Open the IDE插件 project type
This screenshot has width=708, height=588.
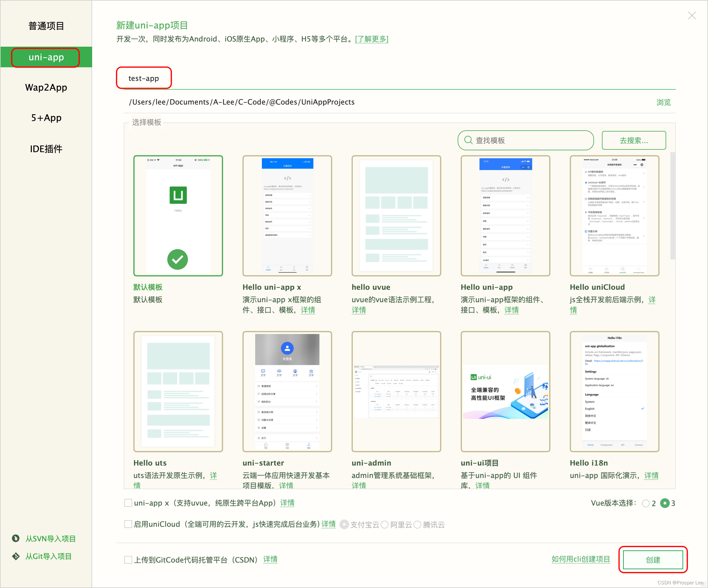click(x=46, y=149)
